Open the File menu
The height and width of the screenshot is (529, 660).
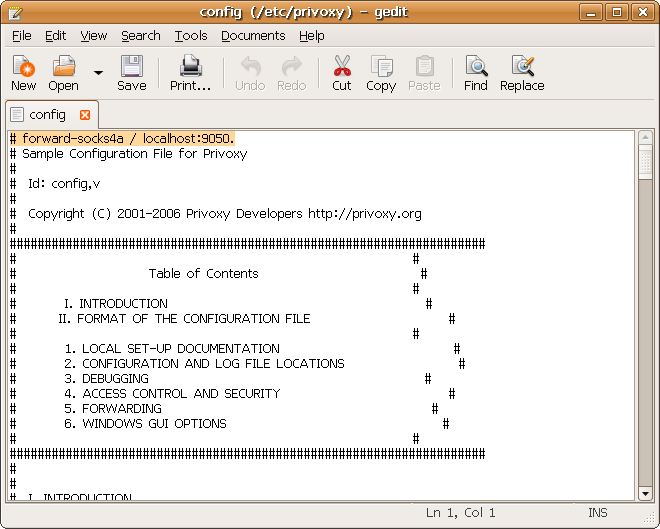tap(21, 36)
